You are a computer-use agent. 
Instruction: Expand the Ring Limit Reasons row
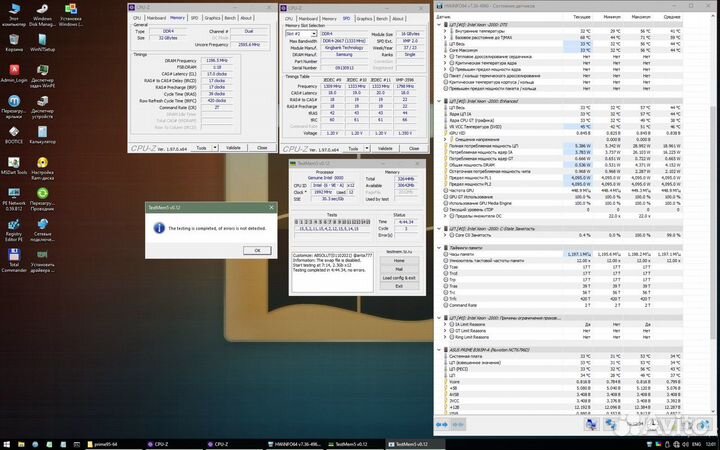point(445,337)
